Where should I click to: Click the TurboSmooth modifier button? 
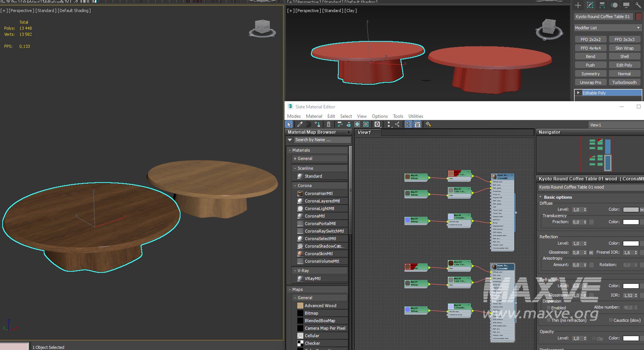click(x=624, y=82)
